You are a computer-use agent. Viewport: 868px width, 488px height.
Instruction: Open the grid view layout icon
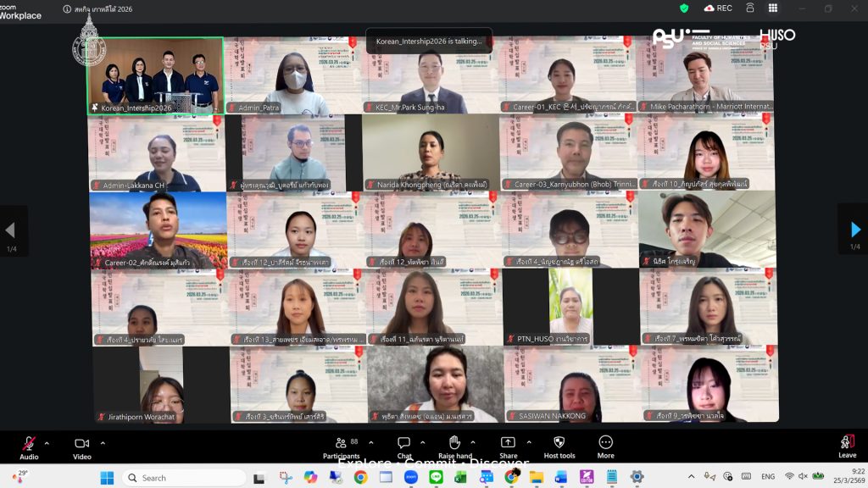click(773, 8)
